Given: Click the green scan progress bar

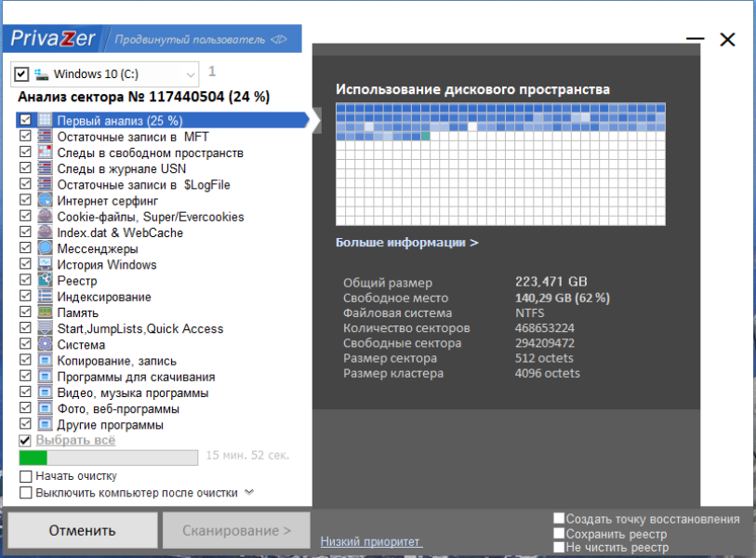Looking at the screenshot, I should (109, 458).
